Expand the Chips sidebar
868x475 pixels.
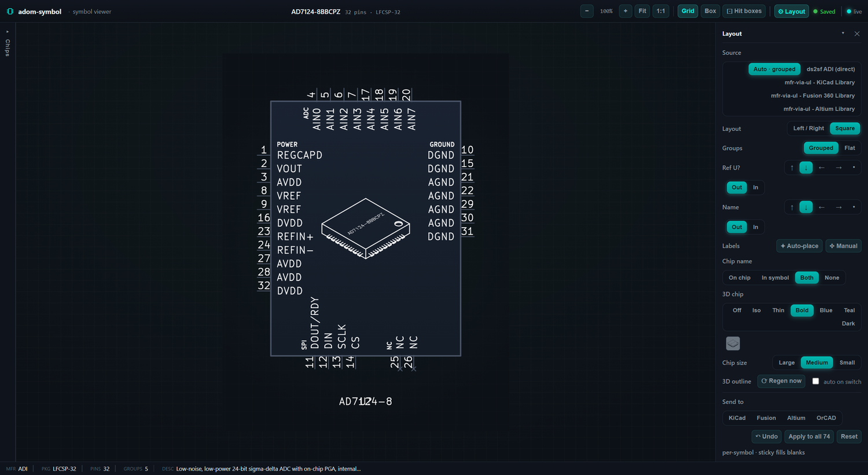pos(8,43)
